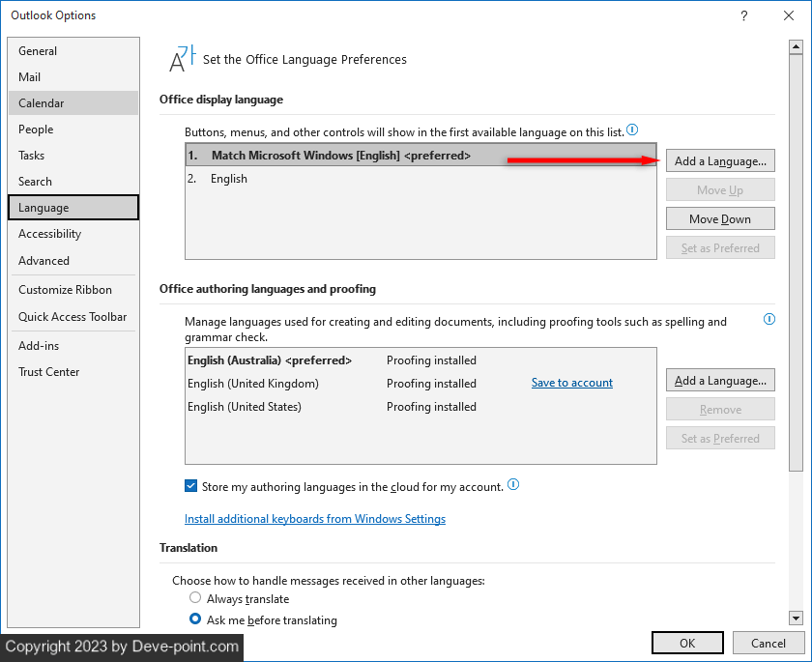
Task: Click Set as Preferred for authoring languages
Action: point(720,439)
